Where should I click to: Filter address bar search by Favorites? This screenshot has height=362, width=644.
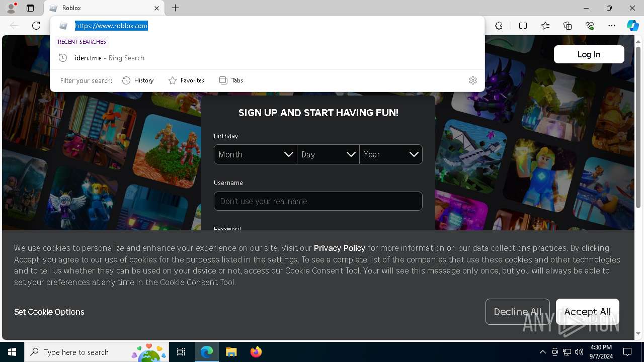tap(186, 80)
